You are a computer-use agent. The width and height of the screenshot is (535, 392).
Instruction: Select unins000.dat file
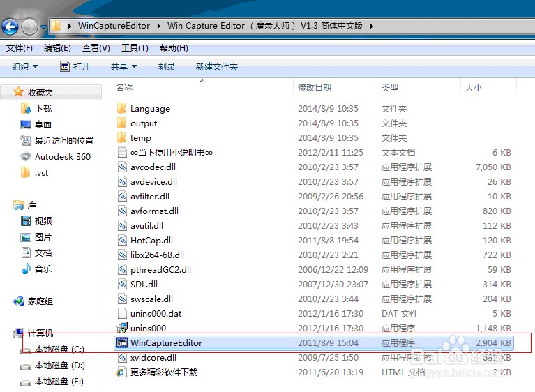(x=149, y=314)
